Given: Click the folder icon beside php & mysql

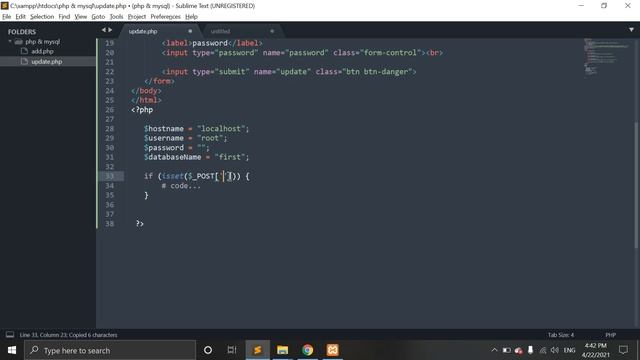Looking at the screenshot, I should [19, 42].
